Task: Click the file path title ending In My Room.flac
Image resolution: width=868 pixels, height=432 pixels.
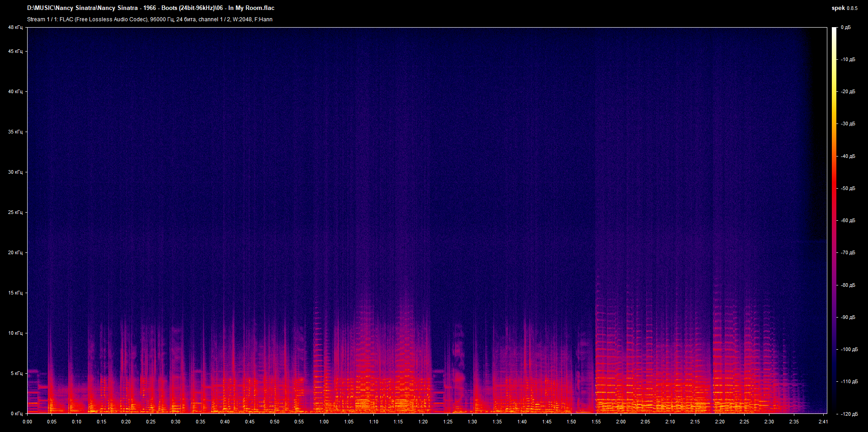Action: point(151,8)
